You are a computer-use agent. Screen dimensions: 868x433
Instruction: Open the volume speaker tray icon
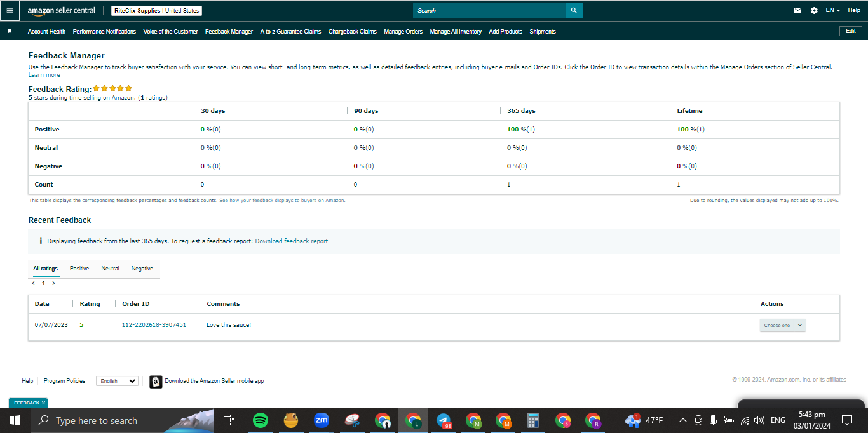point(759,420)
